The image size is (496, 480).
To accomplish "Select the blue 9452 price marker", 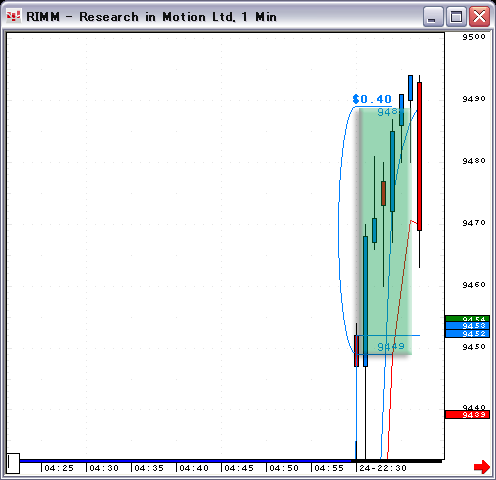I will click(x=467, y=334).
